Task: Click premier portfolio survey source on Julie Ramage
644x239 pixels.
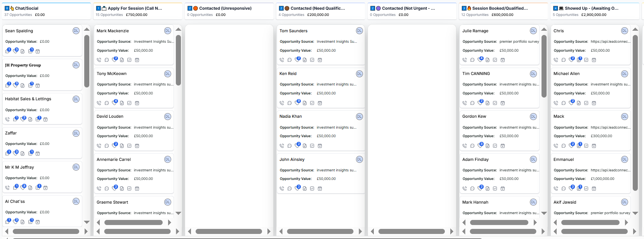Action: point(519,42)
